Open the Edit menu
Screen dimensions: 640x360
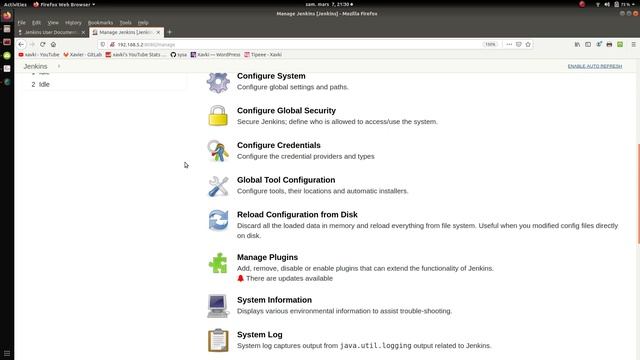click(36, 22)
